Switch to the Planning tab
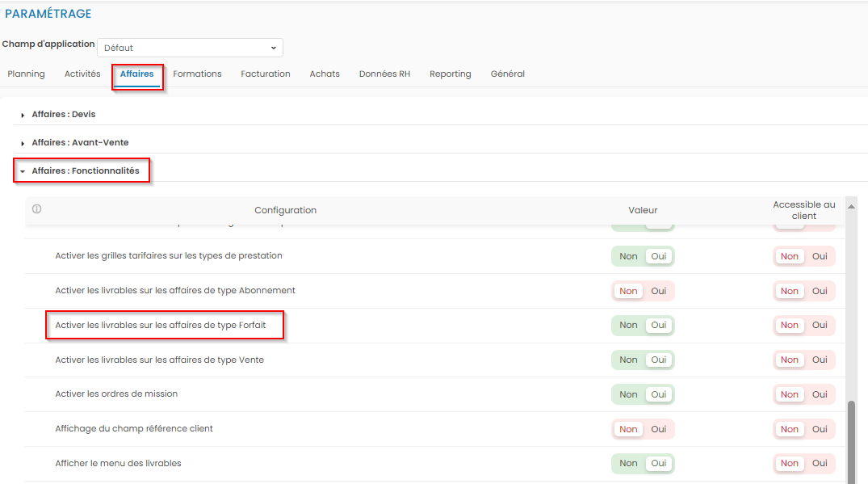 pyautogui.click(x=26, y=74)
